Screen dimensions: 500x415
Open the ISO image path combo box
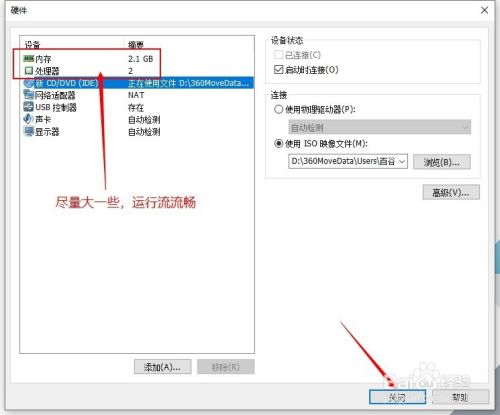(348, 161)
